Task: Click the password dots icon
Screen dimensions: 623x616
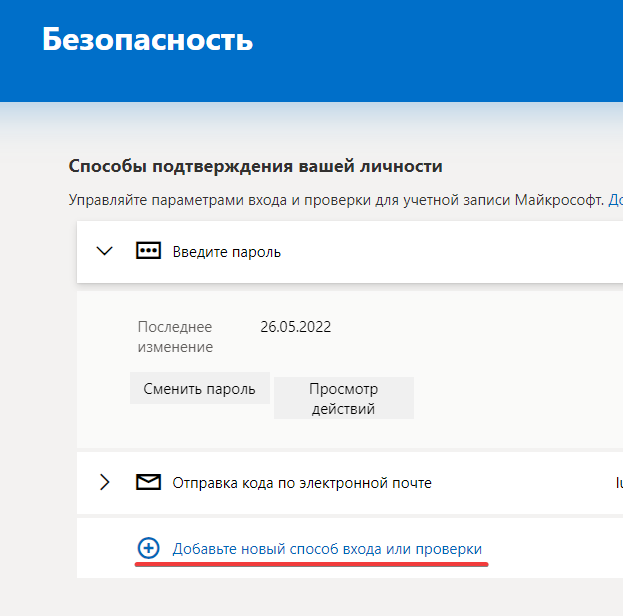Action: click(148, 251)
